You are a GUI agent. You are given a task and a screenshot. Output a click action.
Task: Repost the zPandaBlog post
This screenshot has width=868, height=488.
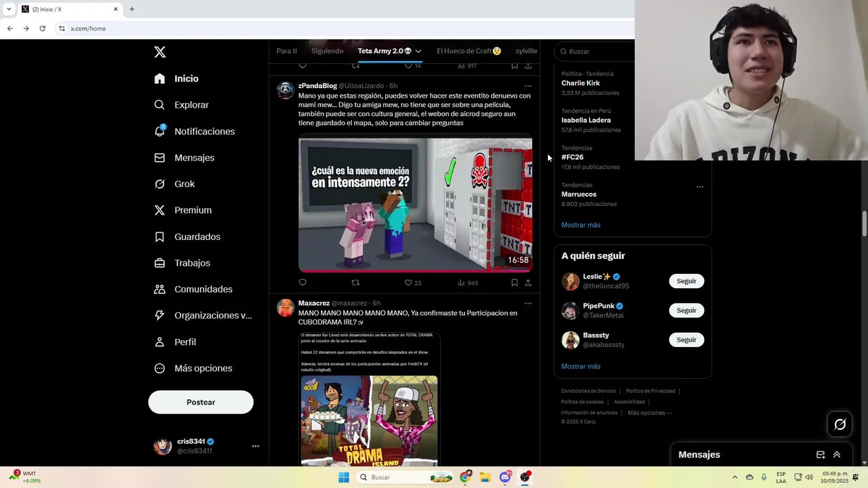tap(355, 283)
